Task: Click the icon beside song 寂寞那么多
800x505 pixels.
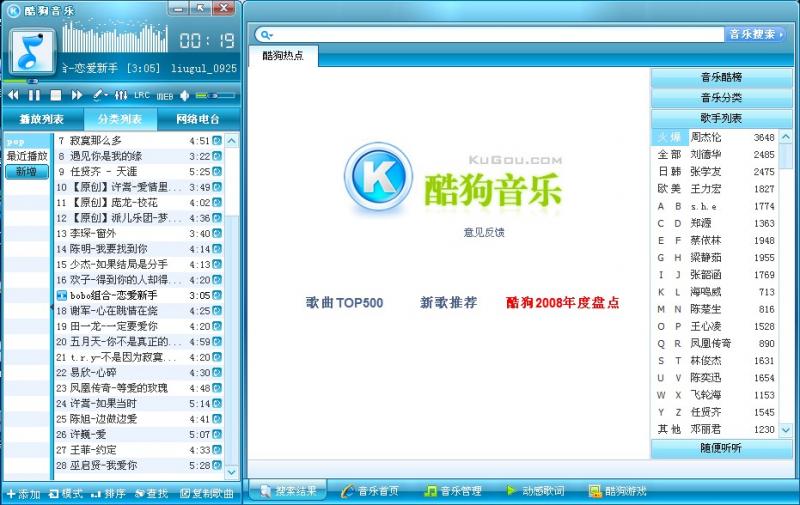Action: (x=217, y=140)
